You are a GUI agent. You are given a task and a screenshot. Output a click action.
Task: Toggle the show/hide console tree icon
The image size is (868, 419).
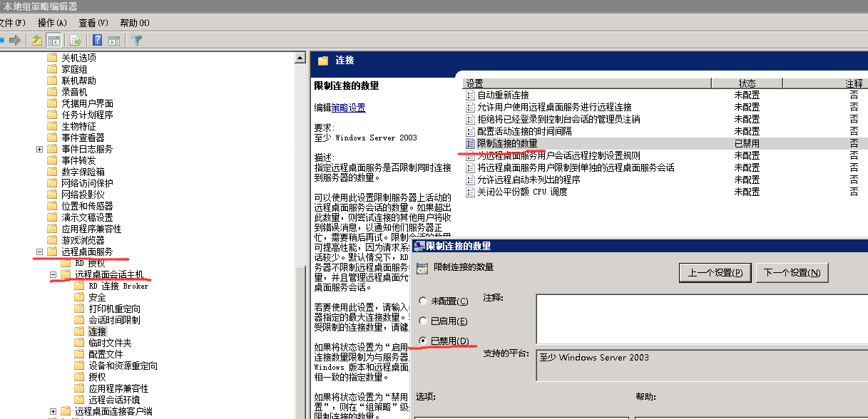point(53,40)
